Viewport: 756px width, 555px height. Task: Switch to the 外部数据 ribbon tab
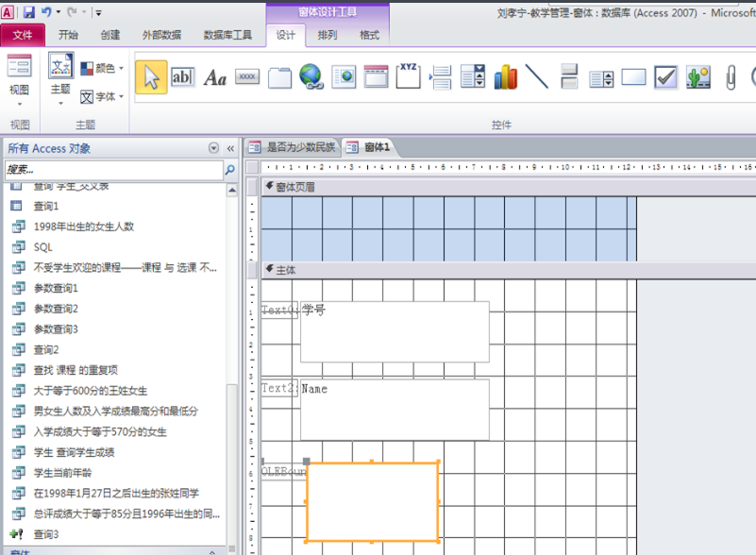coord(161,35)
